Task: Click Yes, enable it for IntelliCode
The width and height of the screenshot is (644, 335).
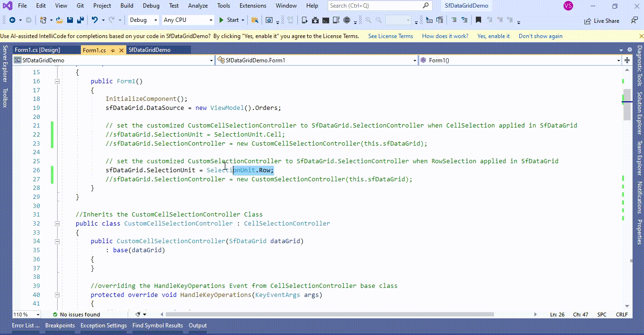Action: [x=493, y=36]
